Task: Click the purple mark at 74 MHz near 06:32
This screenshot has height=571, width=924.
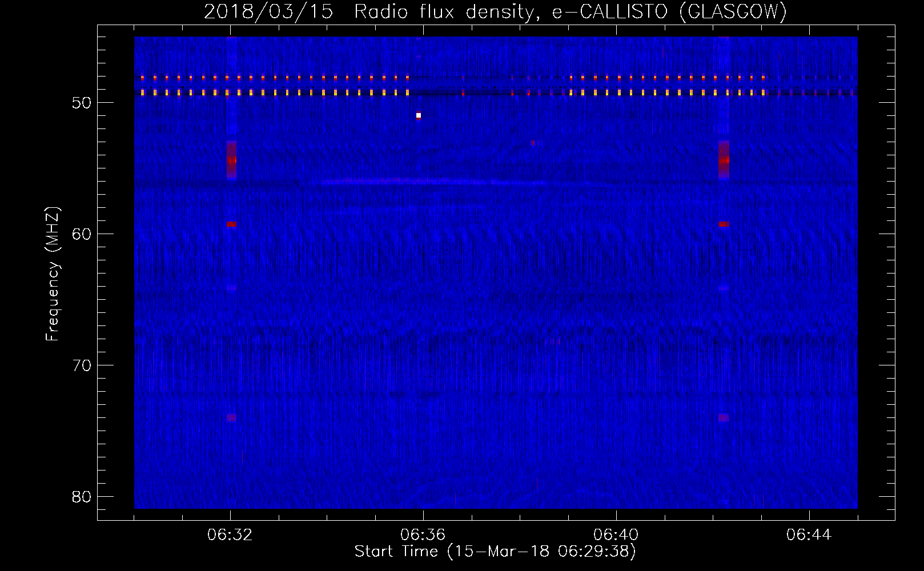Action: pos(231,417)
